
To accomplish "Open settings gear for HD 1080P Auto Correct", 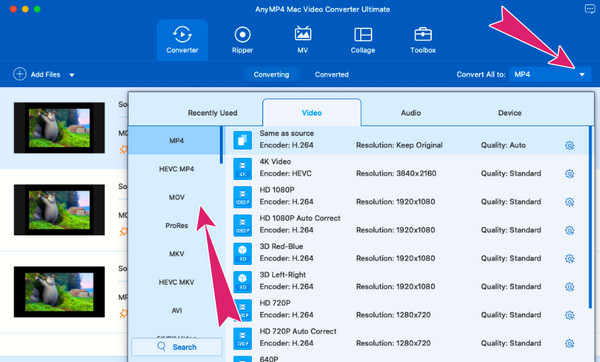I will tap(569, 230).
